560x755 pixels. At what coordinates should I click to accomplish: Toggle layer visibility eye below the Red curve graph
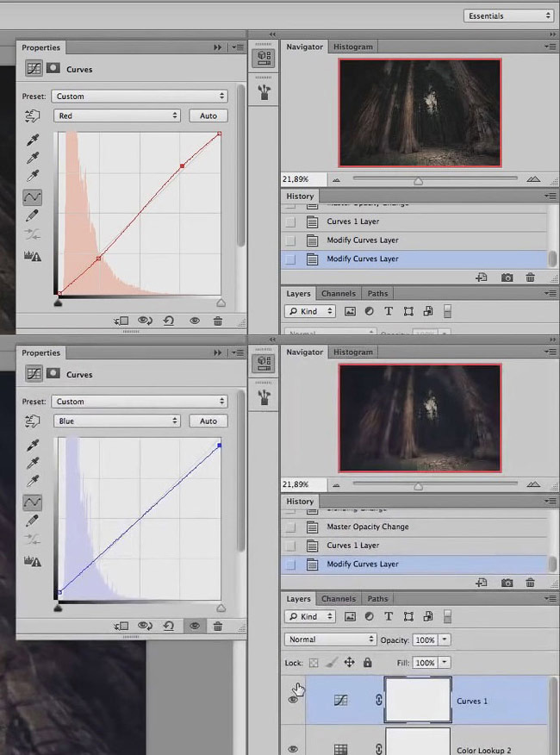point(195,321)
